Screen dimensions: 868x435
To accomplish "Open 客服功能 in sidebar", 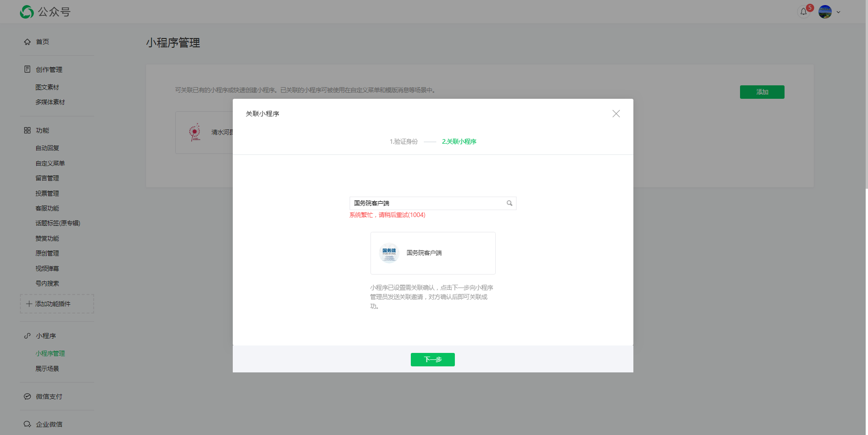I will (x=47, y=208).
